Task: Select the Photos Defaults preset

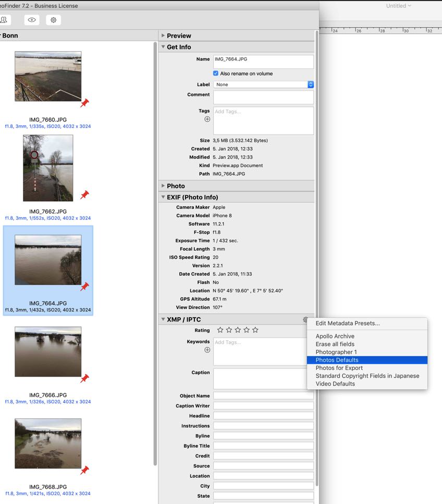Action: click(367, 360)
